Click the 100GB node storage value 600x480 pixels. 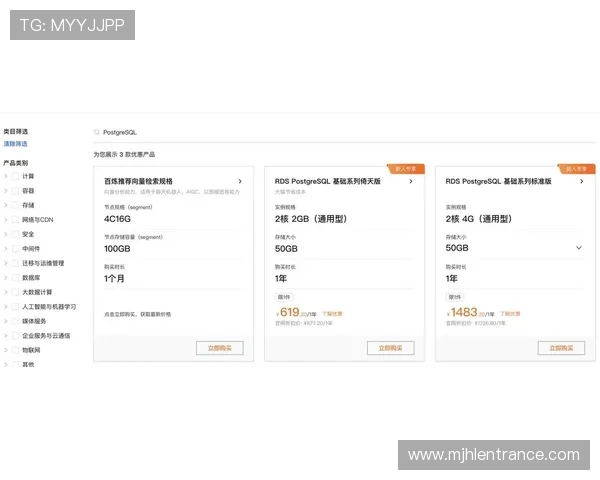117,249
